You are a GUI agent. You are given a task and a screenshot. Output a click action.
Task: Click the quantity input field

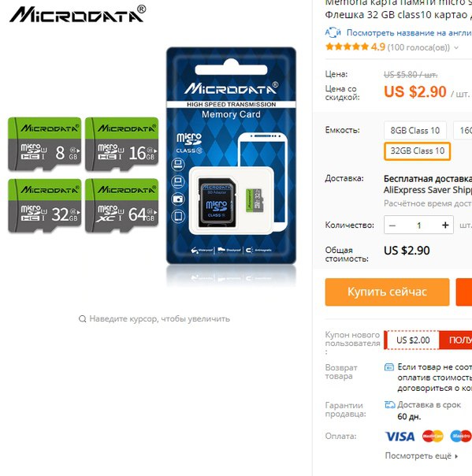(x=419, y=225)
